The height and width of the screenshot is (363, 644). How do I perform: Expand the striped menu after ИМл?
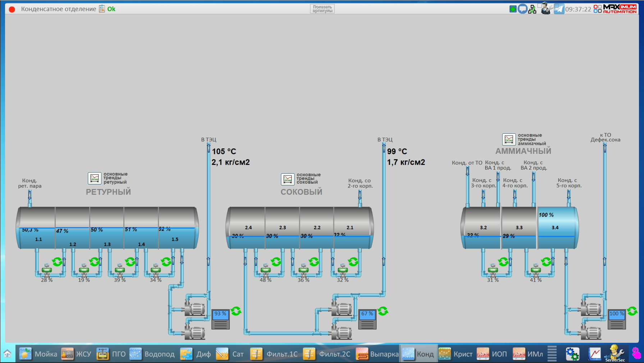552,354
